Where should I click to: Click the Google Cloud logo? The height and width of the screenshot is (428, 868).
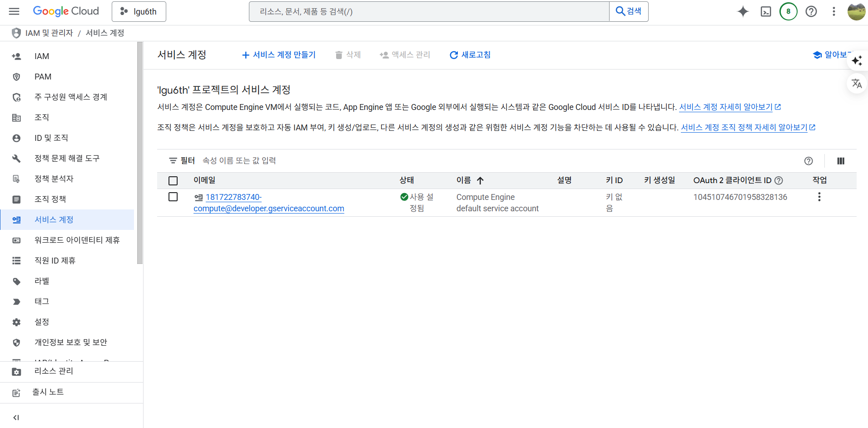click(x=66, y=11)
